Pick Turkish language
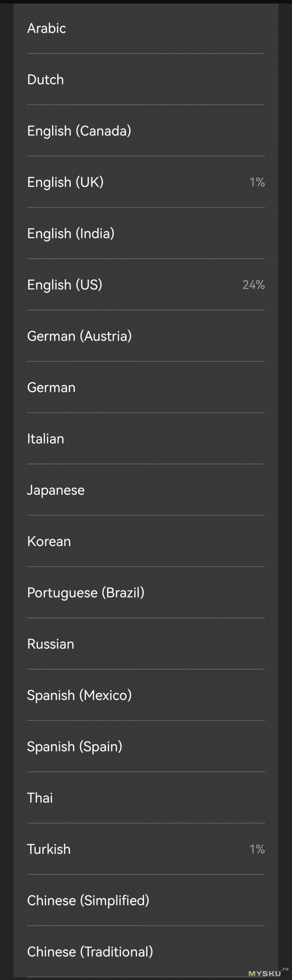 coord(146,849)
